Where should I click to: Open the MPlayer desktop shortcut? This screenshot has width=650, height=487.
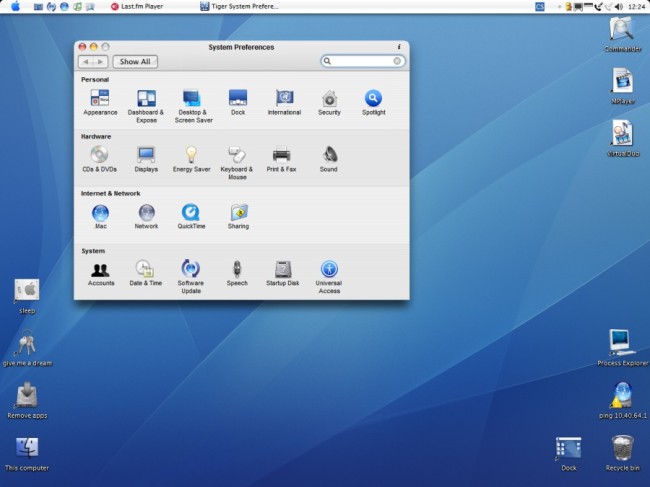tap(623, 86)
